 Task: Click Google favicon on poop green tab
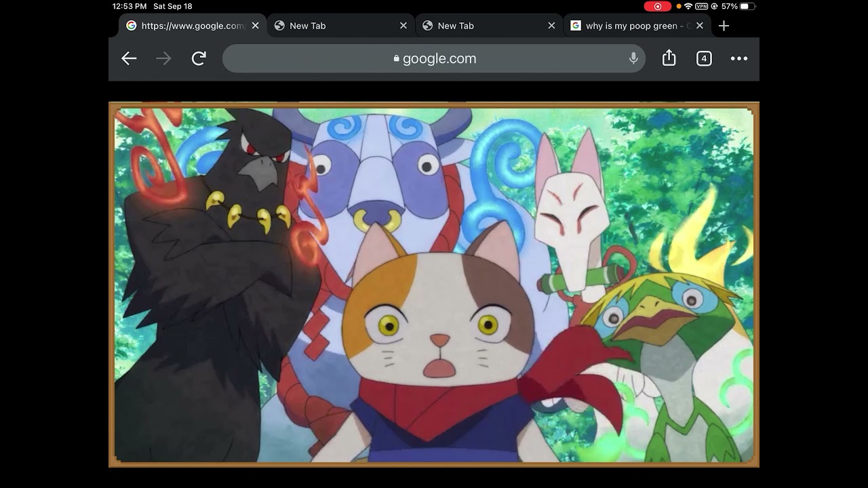pyautogui.click(x=576, y=26)
